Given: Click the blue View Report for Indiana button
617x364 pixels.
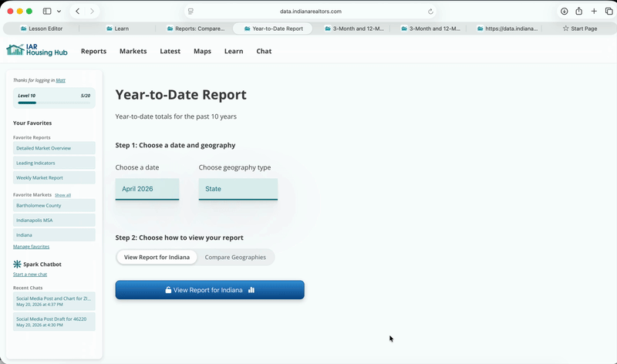Looking at the screenshot, I should point(210,290).
